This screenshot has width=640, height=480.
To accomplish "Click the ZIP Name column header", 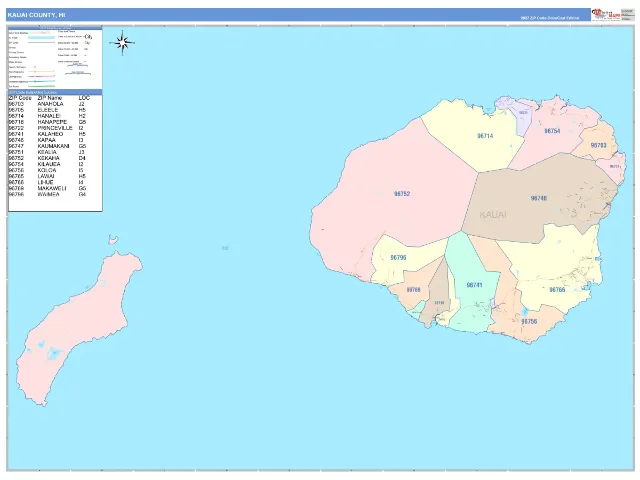I will pos(50,98).
